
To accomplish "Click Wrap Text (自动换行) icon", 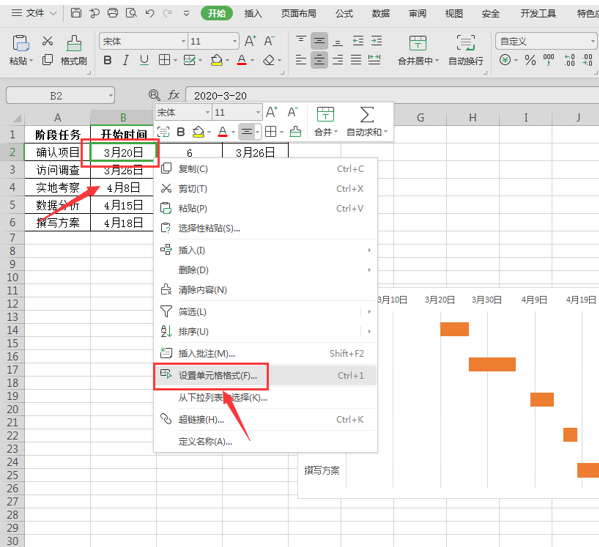I will pos(466,42).
